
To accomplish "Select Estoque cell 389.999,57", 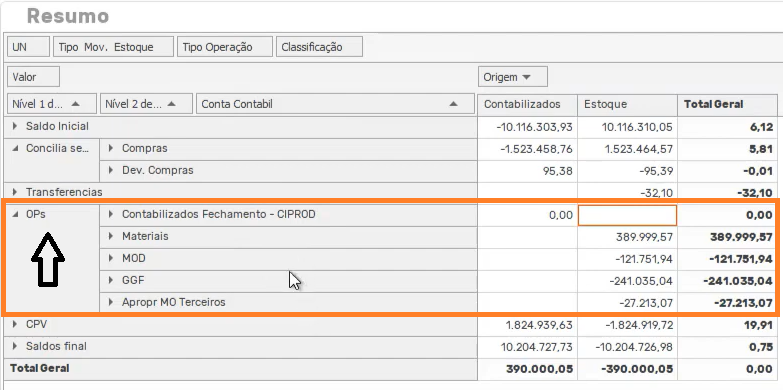I will coord(627,237).
